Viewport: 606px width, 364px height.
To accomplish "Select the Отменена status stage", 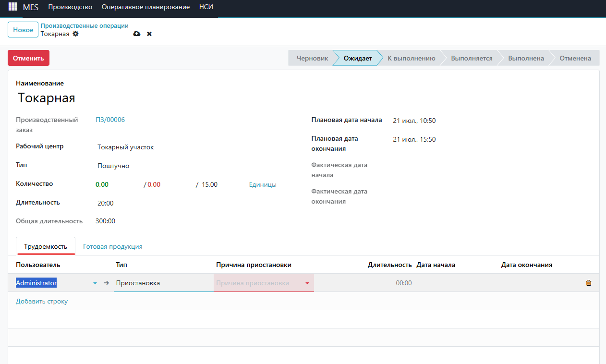I will click(575, 58).
